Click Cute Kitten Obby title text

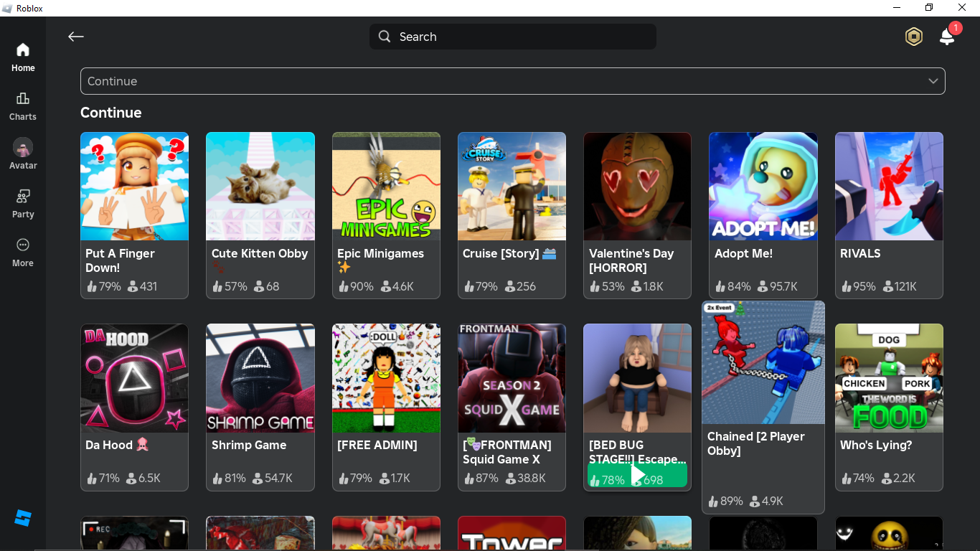tap(260, 253)
